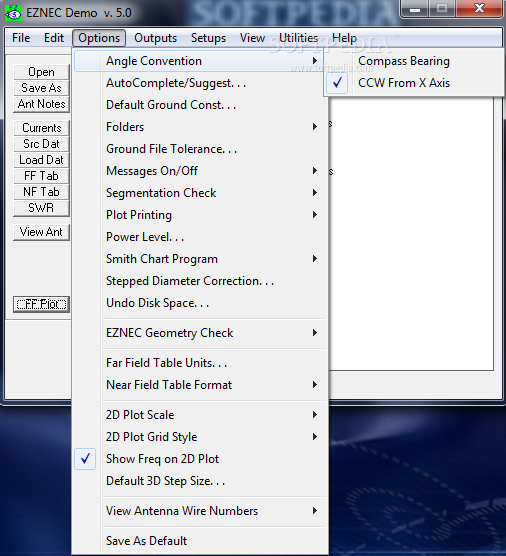Open the Setups menu
The height and width of the screenshot is (556, 506).
[x=208, y=38]
